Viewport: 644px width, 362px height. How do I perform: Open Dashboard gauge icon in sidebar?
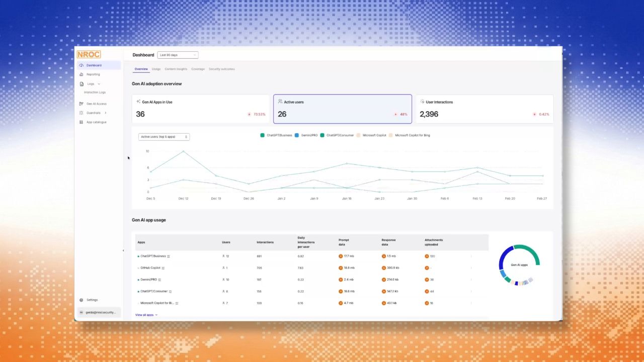[82, 65]
